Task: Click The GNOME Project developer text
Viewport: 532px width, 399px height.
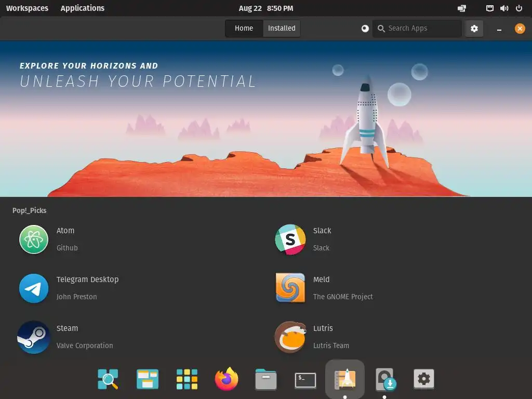Action: coord(343,297)
